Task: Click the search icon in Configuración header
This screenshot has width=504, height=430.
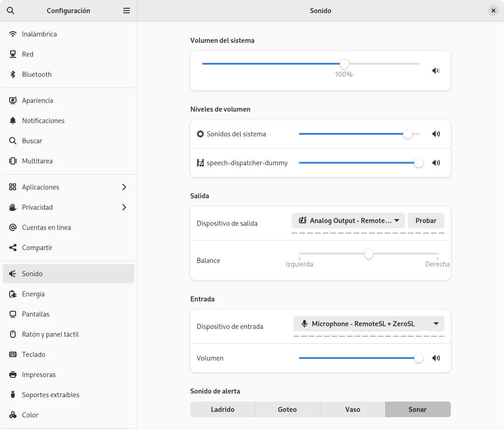Action: pos(11,11)
